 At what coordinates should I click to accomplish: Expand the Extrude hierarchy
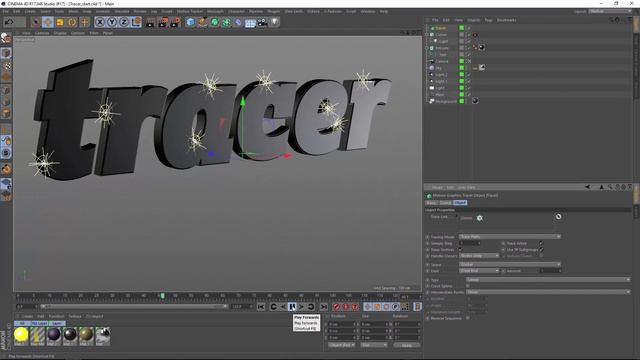(427, 48)
